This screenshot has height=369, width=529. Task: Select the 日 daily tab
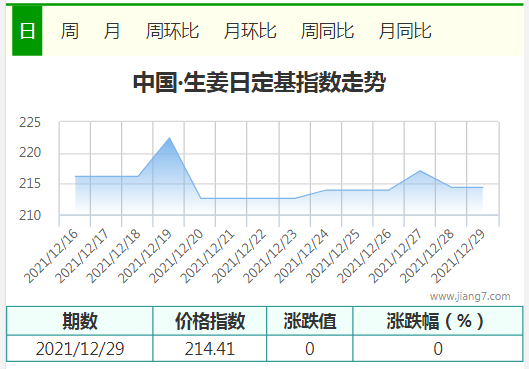[x=27, y=31]
